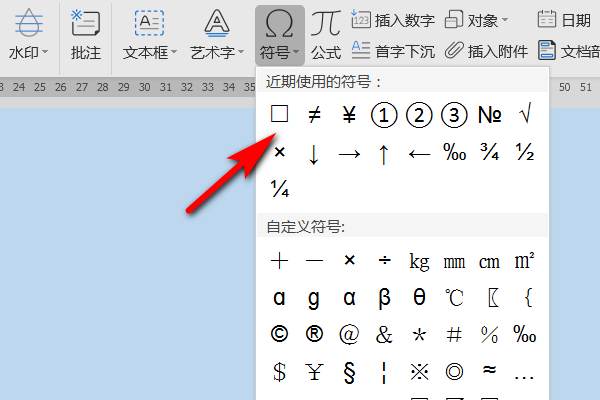
Task: Insert the mm unit symbol
Action: click(454, 263)
